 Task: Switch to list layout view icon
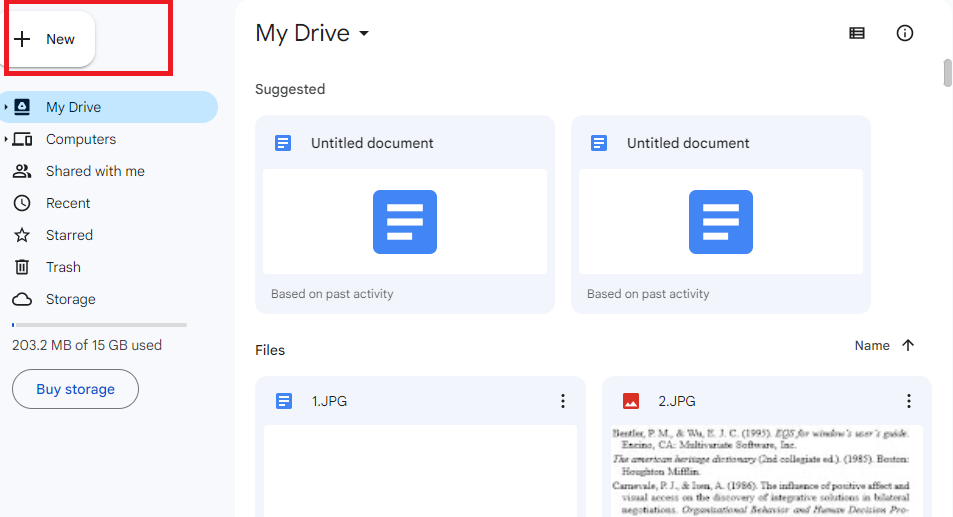(857, 33)
